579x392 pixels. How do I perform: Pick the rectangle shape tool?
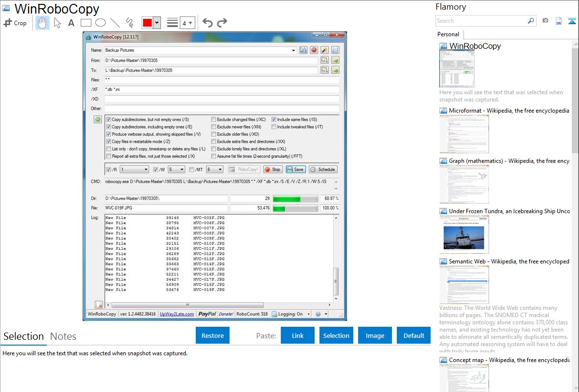[86, 23]
